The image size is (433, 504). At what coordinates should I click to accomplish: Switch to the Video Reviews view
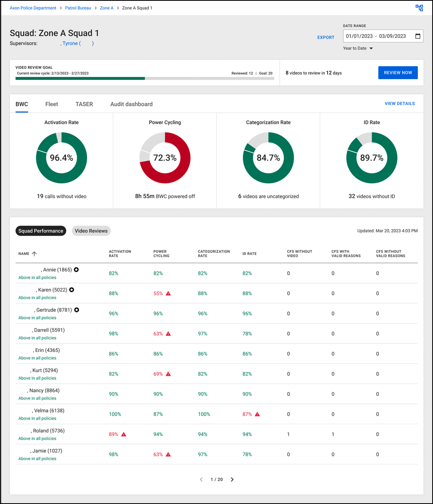[91, 231]
